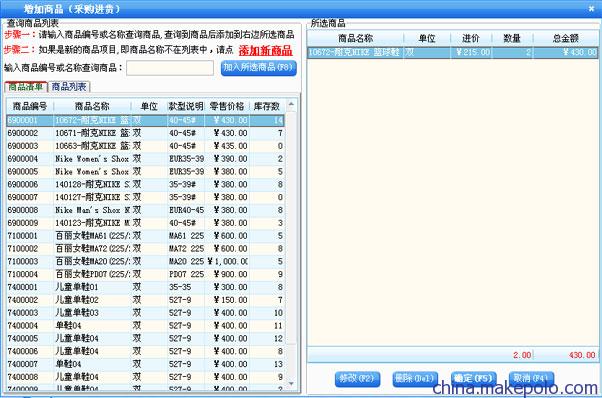Select product row 7400004
Viewport: 602px width, 398px height.
point(146,326)
